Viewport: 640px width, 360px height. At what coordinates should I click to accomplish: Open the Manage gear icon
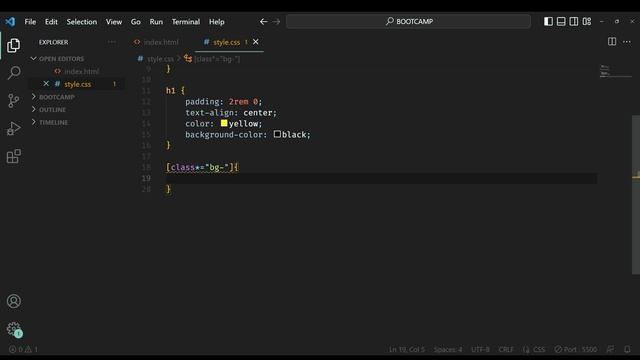click(13, 329)
